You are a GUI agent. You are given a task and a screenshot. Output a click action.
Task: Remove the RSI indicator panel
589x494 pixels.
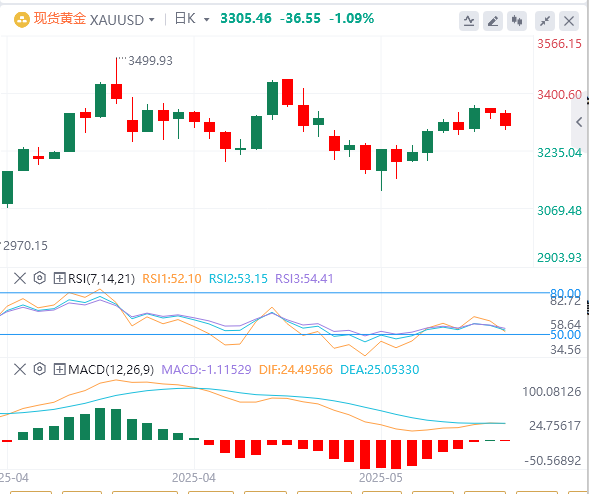[20, 278]
